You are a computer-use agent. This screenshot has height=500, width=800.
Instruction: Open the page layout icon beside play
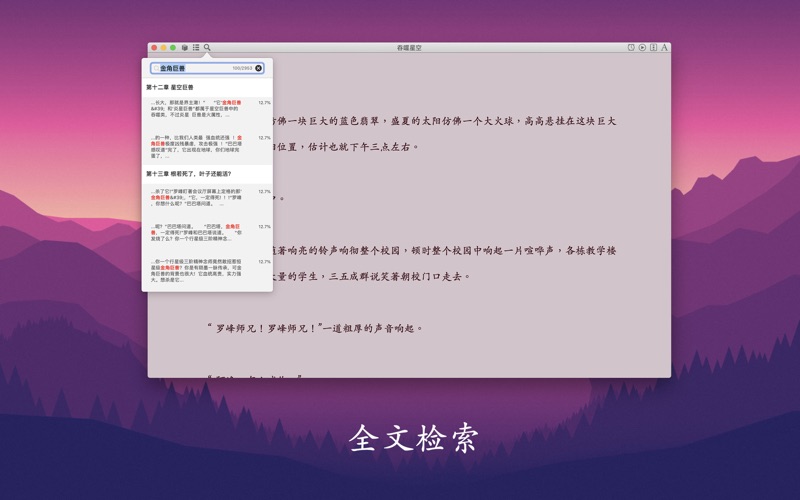[653, 47]
